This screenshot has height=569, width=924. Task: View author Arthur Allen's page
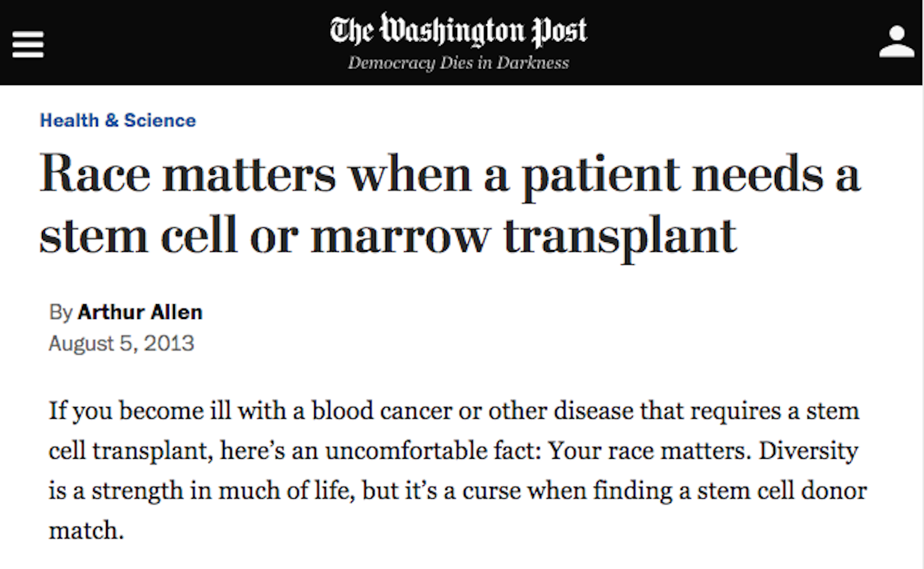tap(140, 312)
